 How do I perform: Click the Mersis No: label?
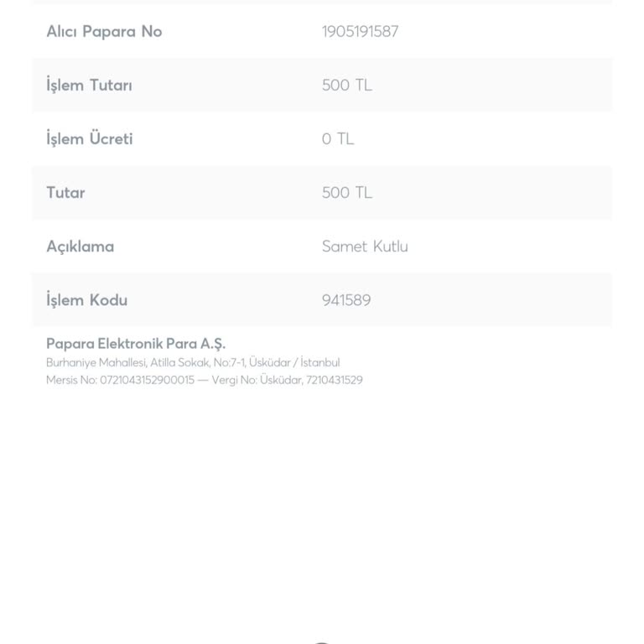72,380
